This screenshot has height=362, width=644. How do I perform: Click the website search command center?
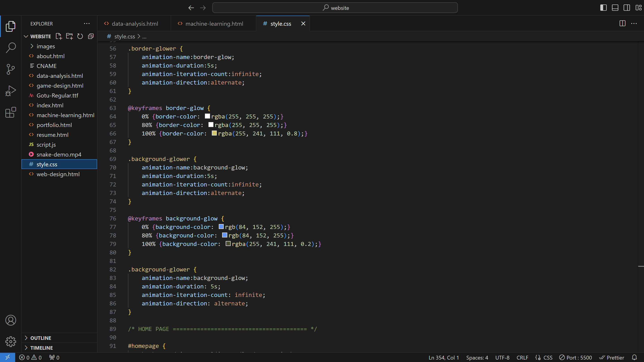tap(335, 8)
